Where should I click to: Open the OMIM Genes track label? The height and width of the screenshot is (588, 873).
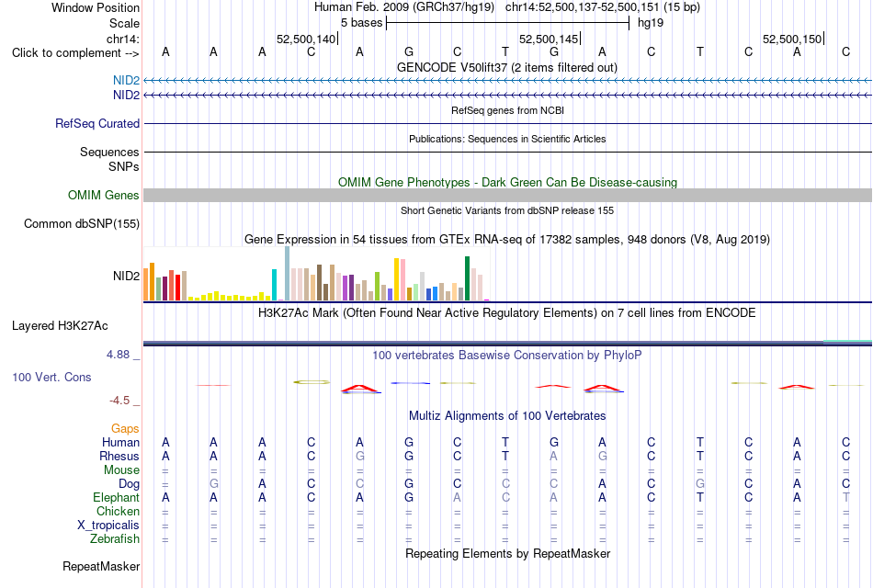(103, 196)
